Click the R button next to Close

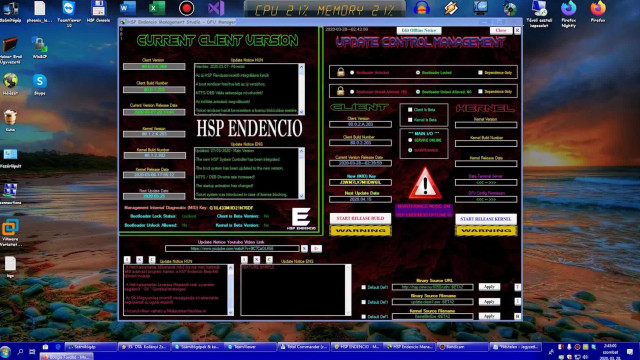pos(517,31)
